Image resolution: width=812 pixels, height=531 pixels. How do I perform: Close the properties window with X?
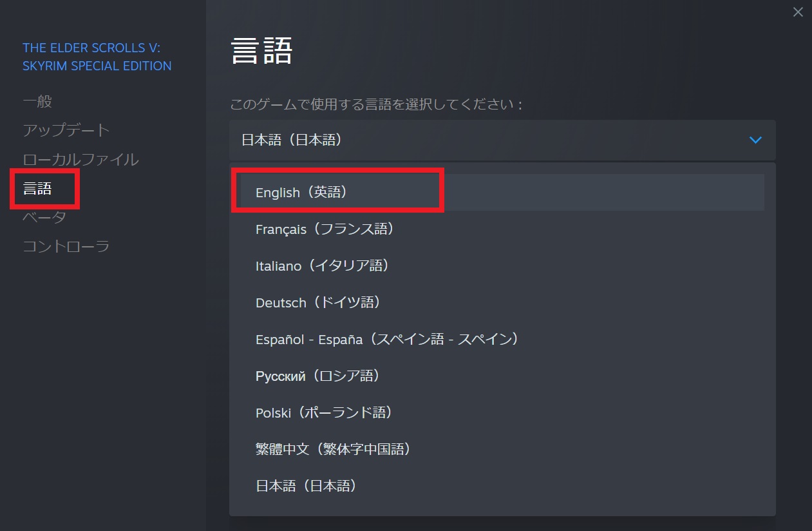point(798,12)
